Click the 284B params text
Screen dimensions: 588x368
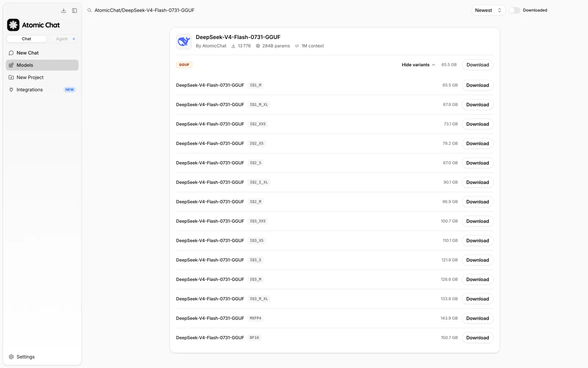tap(276, 46)
